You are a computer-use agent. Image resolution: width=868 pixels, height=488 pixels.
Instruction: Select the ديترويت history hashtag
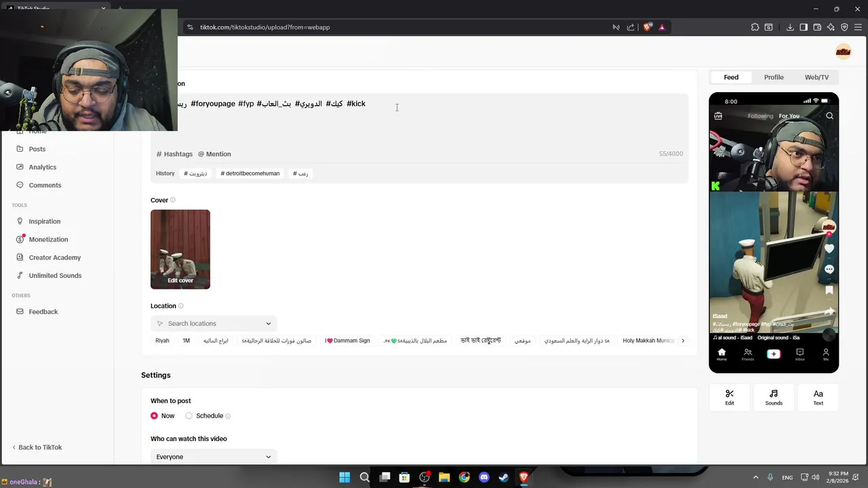click(x=195, y=174)
